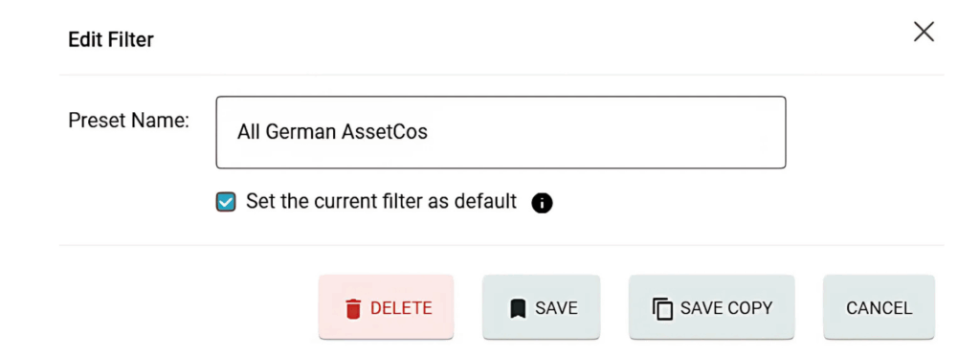This screenshot has width=980, height=357.
Task: Uncheck the set as default checkbox
Action: [x=226, y=202]
